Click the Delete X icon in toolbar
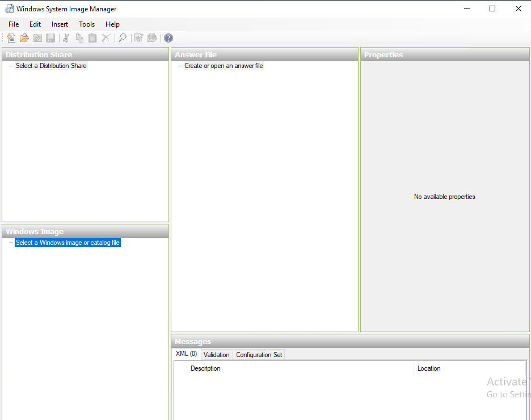531x420 pixels. coord(106,38)
